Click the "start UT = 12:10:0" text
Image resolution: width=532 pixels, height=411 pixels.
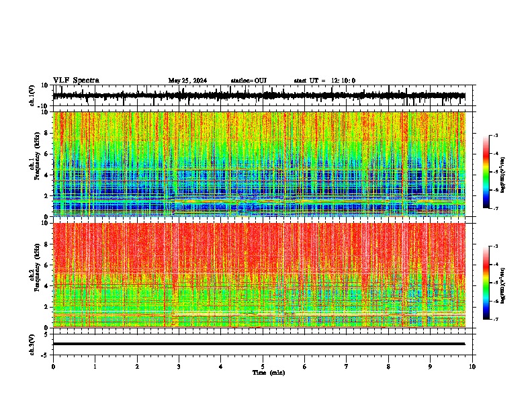coord(324,81)
